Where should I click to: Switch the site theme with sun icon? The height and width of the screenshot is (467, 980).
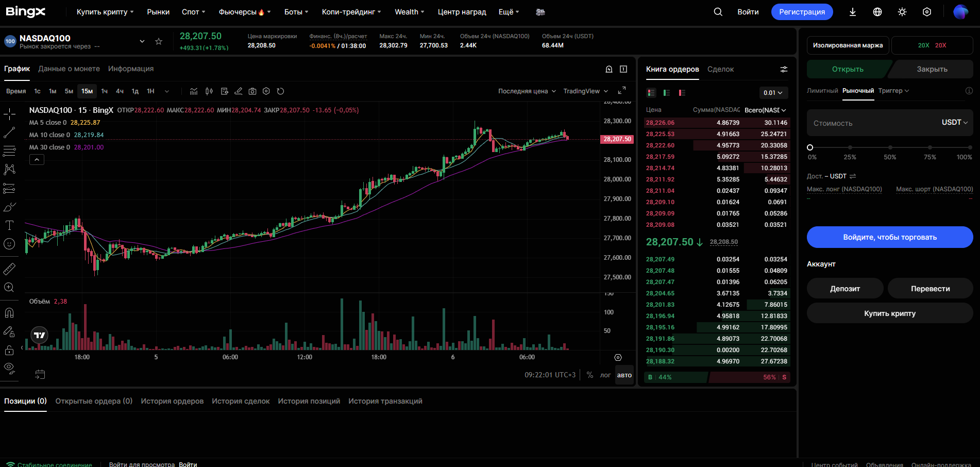902,12
